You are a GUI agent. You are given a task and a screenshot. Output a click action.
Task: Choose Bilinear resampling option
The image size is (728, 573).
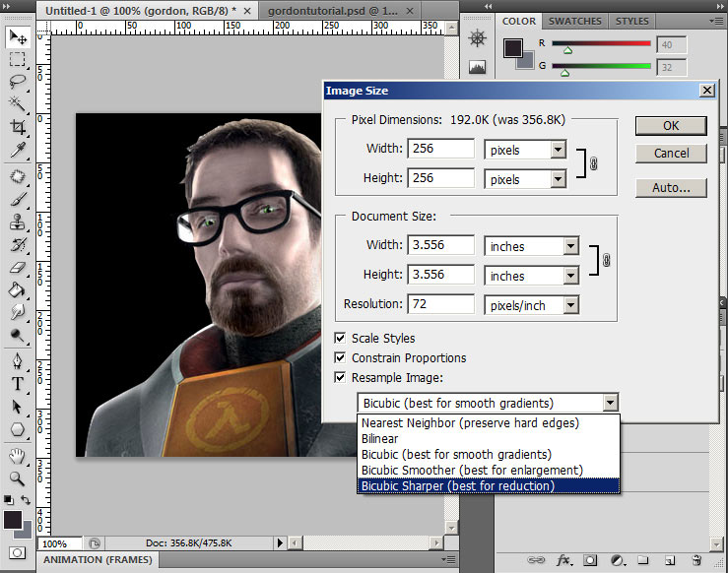(489, 439)
